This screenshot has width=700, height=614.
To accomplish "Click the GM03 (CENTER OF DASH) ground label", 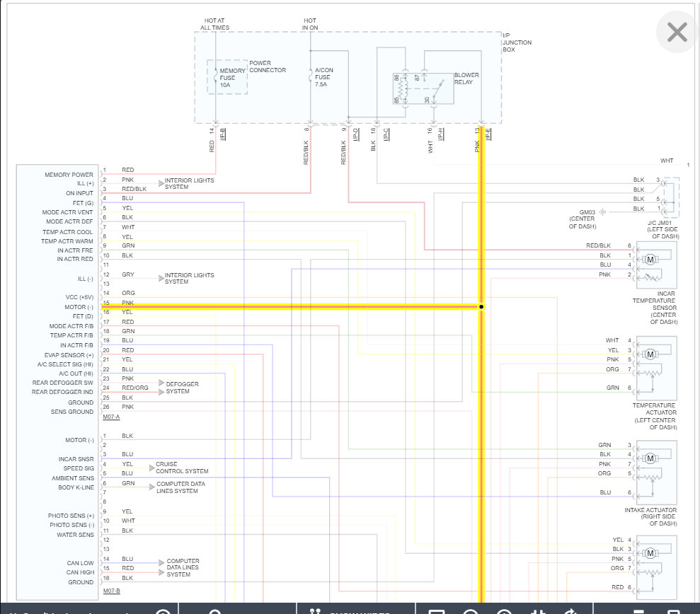I will pos(583,219).
